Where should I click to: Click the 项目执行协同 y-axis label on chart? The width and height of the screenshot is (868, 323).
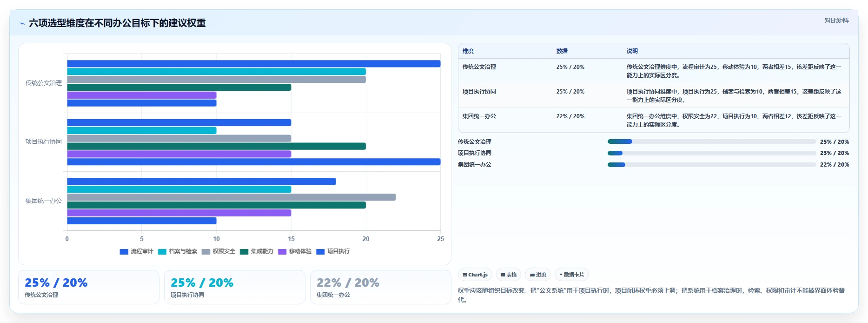pyautogui.click(x=44, y=141)
